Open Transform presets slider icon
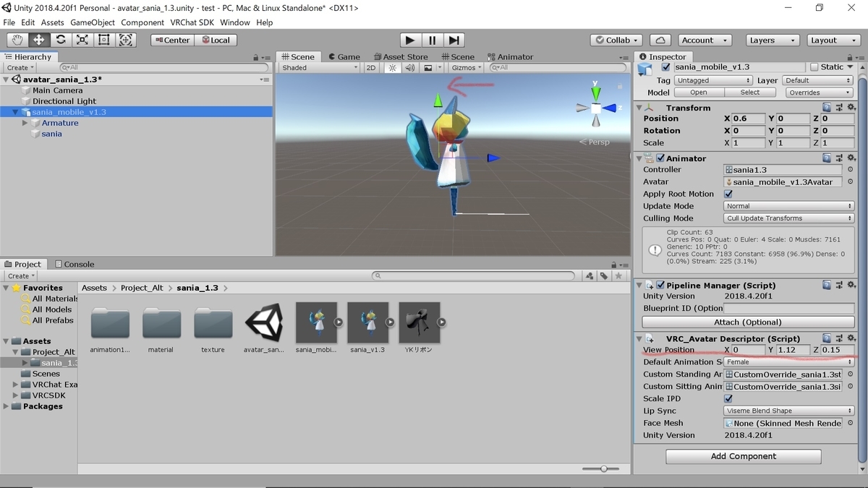The width and height of the screenshot is (868, 488). [838, 108]
